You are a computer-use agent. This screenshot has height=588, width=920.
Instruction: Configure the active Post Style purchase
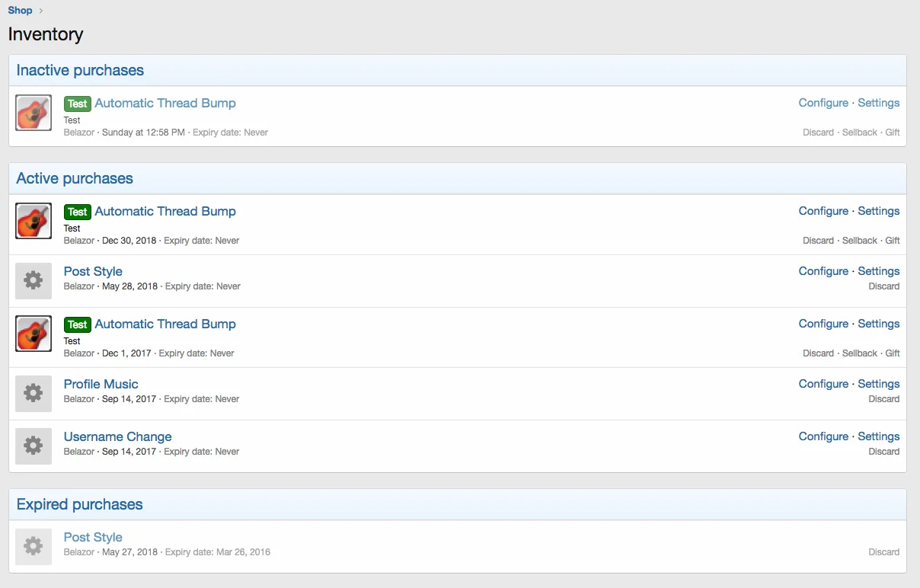823,271
